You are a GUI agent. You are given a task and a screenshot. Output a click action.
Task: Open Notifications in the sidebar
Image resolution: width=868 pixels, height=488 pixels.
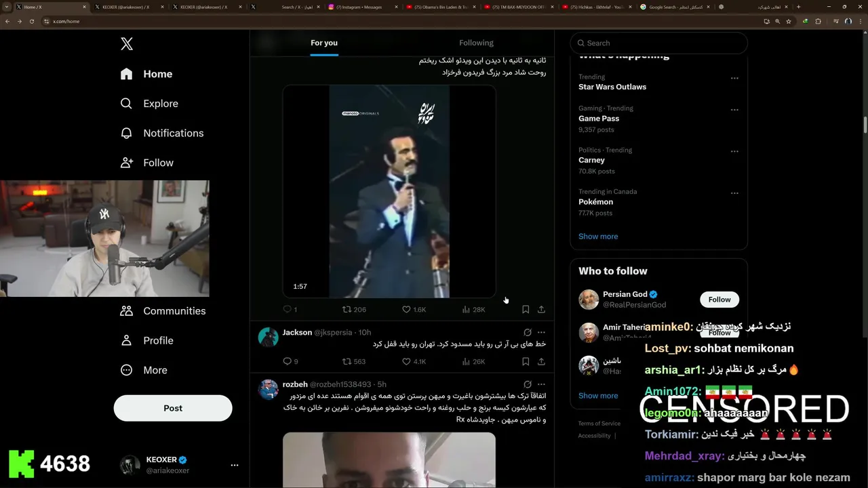click(162, 134)
